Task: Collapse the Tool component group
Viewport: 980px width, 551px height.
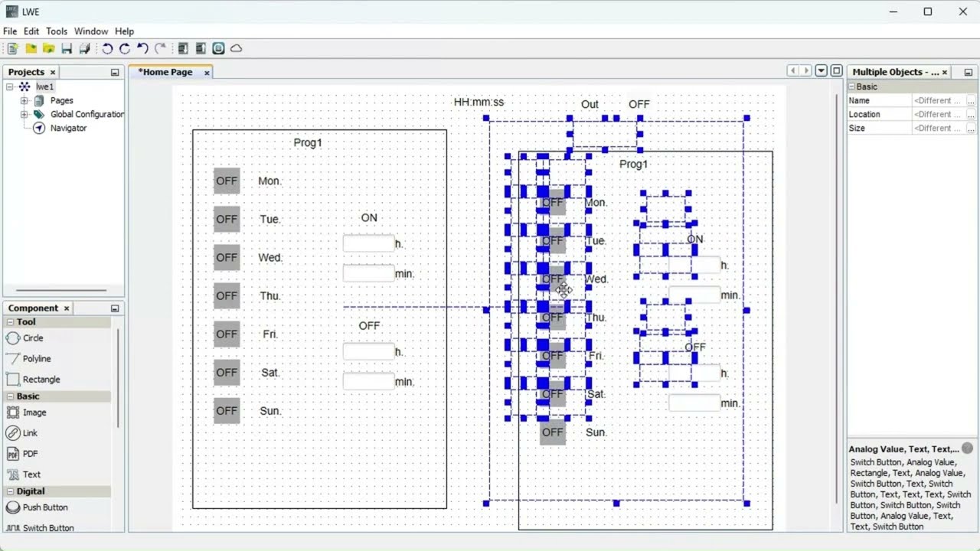Action: click(x=11, y=322)
